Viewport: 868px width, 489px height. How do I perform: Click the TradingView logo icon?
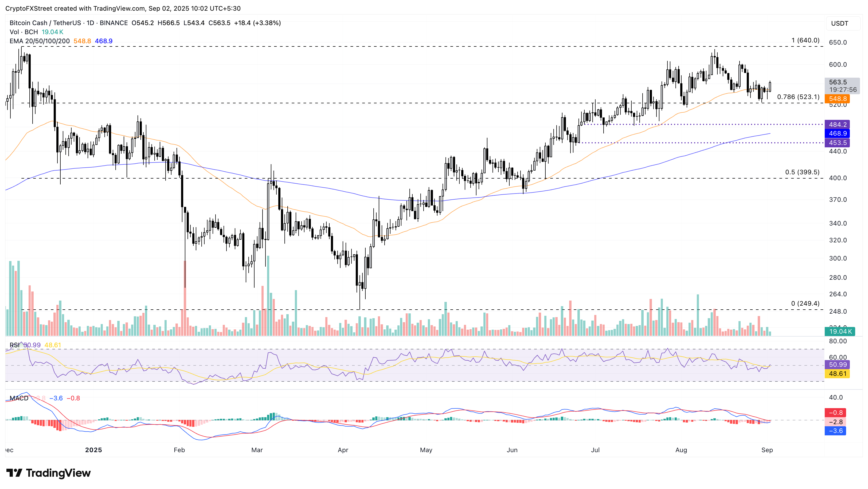pos(14,473)
